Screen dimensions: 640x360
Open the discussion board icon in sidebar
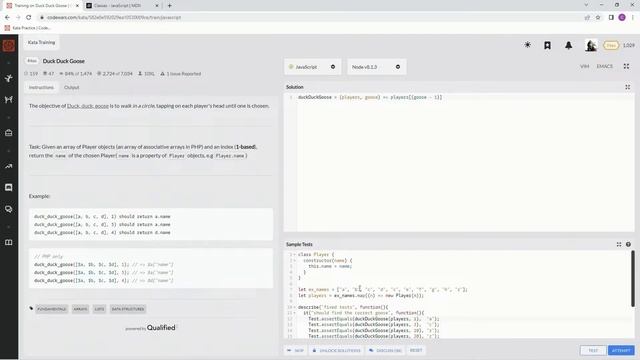(x=9, y=187)
